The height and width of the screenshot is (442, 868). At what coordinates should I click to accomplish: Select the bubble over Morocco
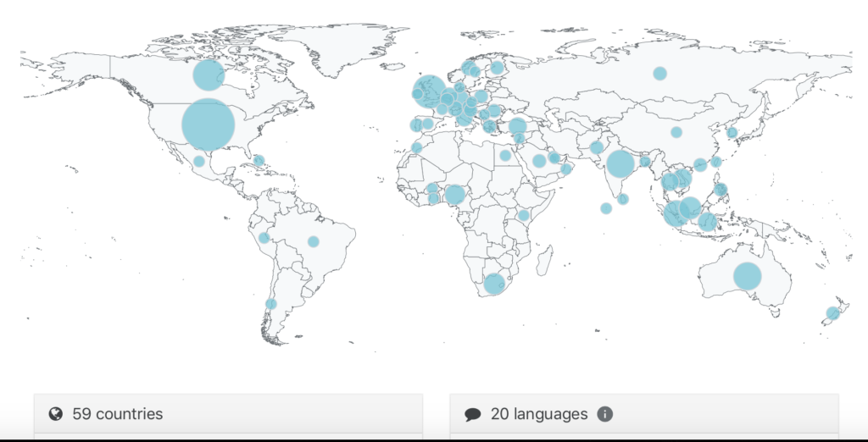417,147
